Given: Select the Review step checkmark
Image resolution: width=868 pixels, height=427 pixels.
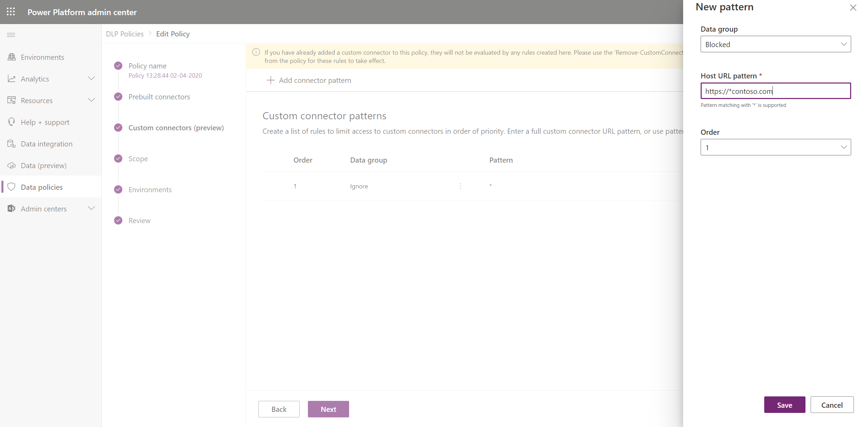Looking at the screenshot, I should pos(118,220).
